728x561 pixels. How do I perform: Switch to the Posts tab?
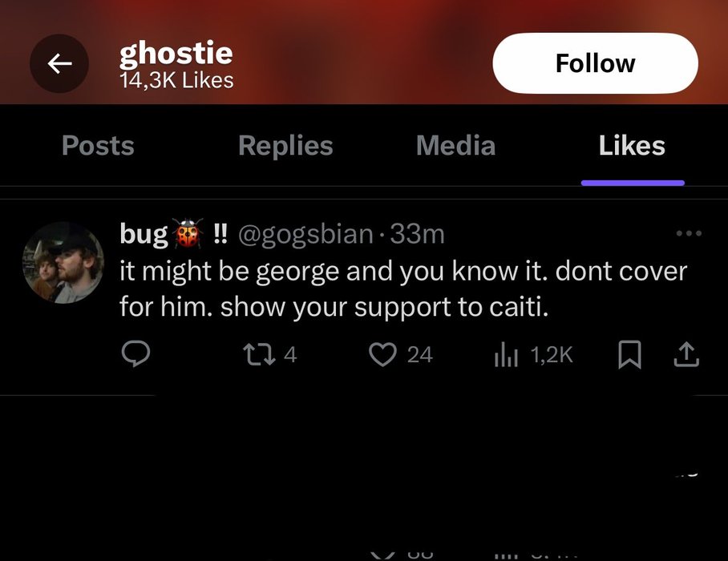pyautogui.click(x=98, y=146)
